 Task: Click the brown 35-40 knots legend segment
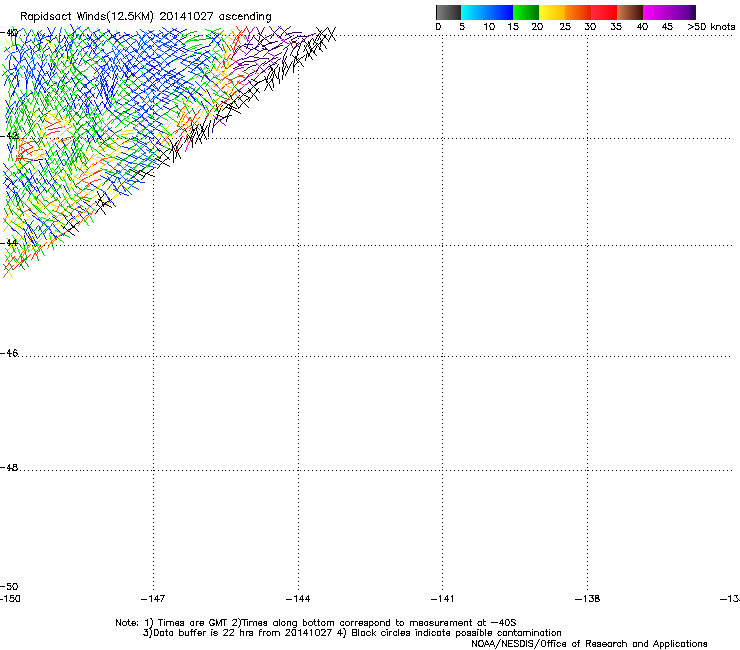click(x=630, y=12)
